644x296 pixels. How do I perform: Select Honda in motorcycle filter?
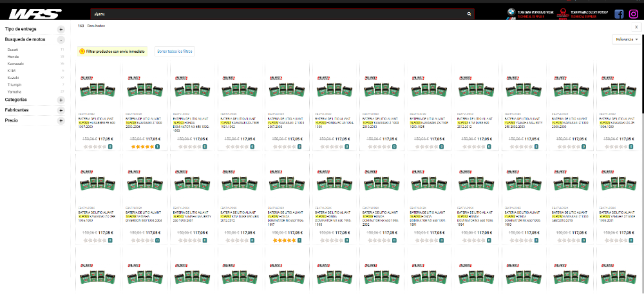(13, 57)
